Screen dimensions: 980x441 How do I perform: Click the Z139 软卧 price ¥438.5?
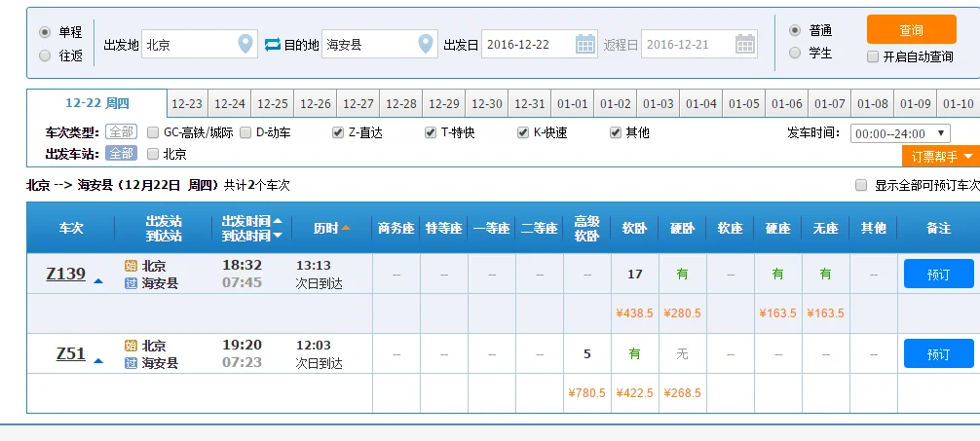634,312
